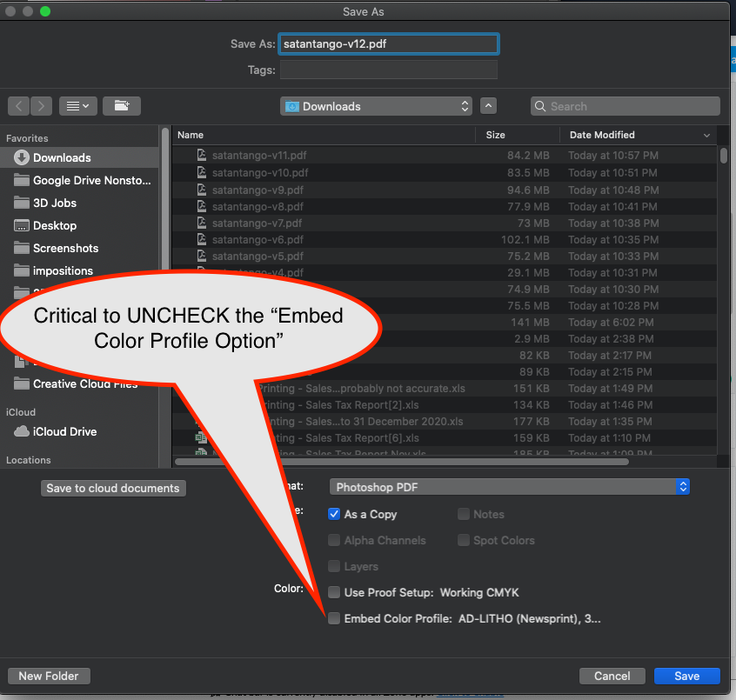
Task: Toggle the Layers checkbox
Action: [334, 566]
